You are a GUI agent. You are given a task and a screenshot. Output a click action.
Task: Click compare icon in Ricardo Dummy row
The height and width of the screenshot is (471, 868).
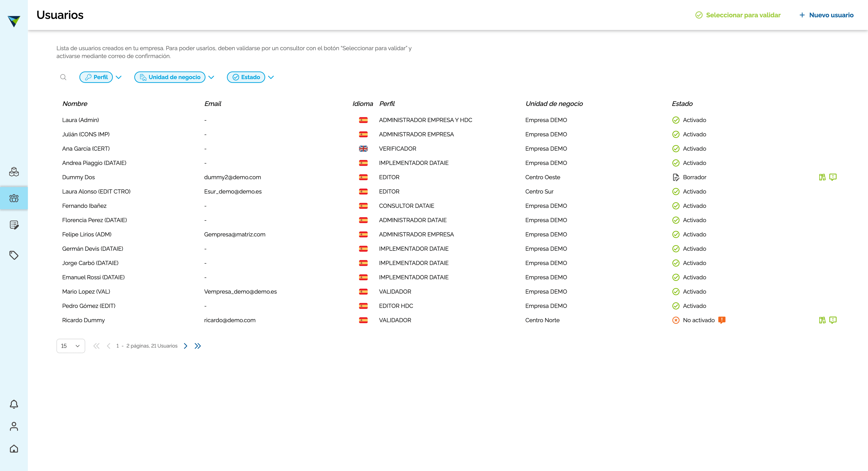[x=822, y=320]
